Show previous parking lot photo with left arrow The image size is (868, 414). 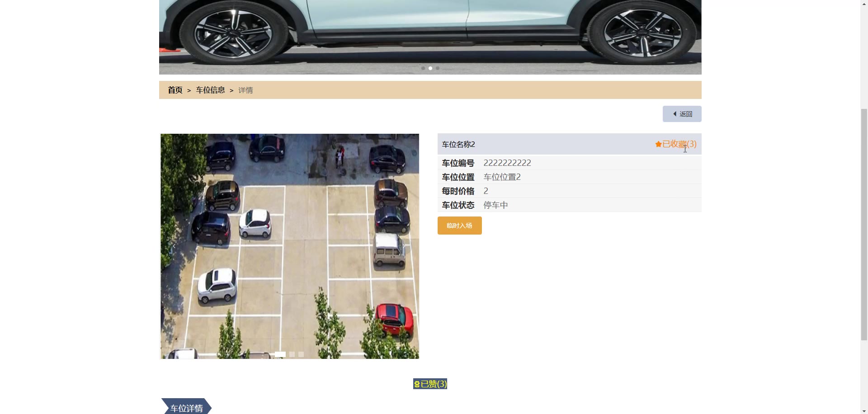(x=174, y=246)
